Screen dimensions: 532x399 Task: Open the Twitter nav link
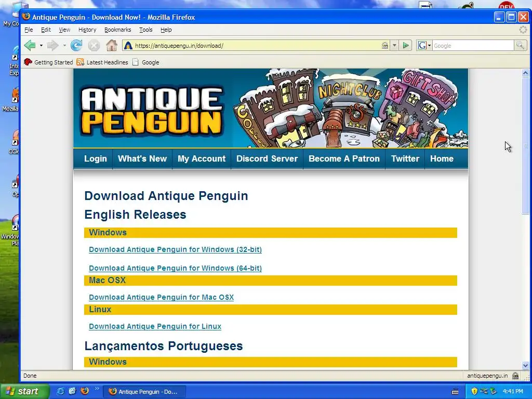405,158
